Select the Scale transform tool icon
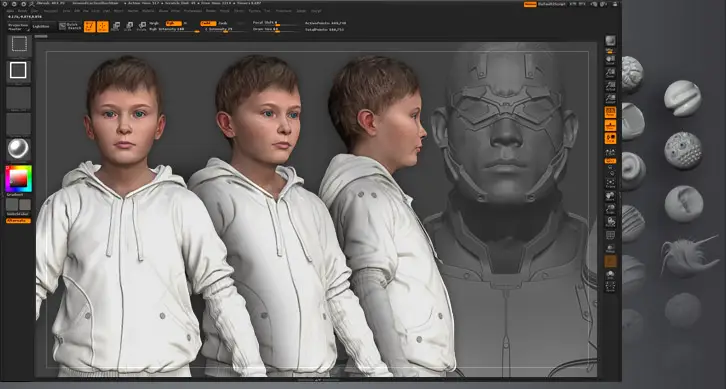Screen dimensions: 726x389 pyautogui.click(x=129, y=26)
